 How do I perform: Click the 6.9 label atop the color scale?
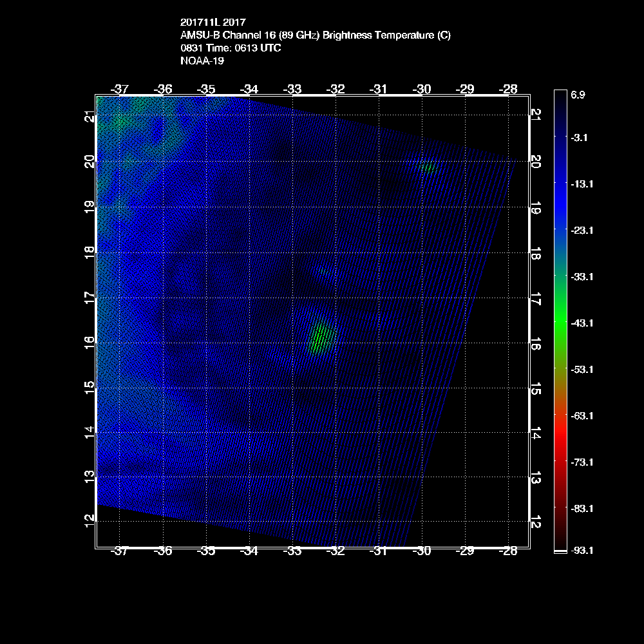point(578,95)
